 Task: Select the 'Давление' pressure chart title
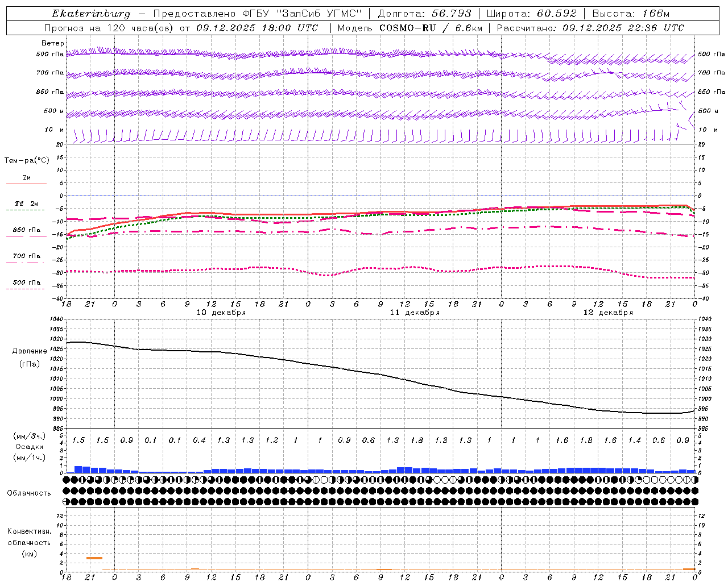click(x=30, y=351)
